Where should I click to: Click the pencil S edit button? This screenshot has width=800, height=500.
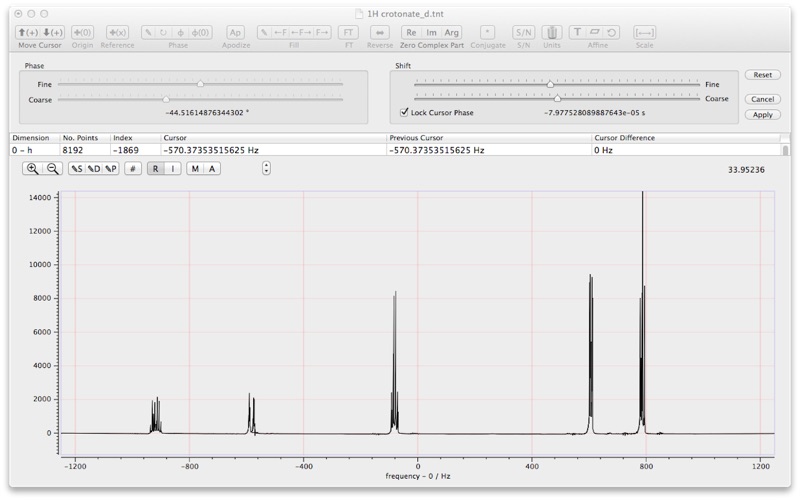click(x=77, y=169)
